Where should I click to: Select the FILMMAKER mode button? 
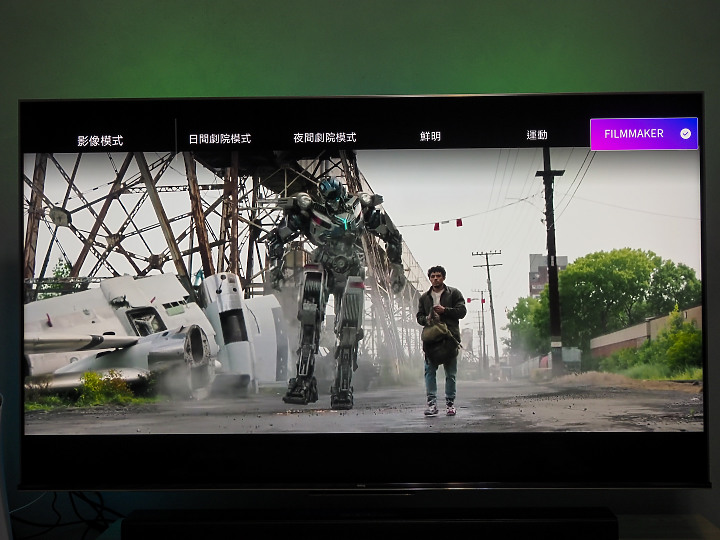[644, 134]
